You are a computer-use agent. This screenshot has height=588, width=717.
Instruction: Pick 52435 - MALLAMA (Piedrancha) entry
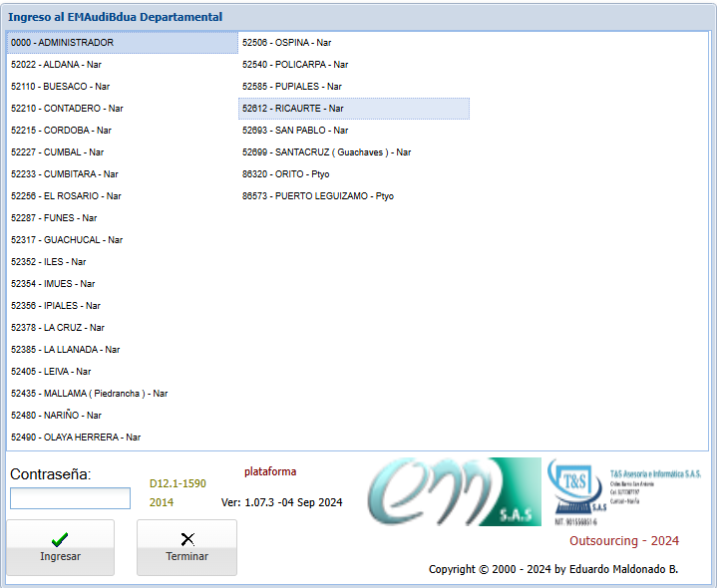[90, 394]
